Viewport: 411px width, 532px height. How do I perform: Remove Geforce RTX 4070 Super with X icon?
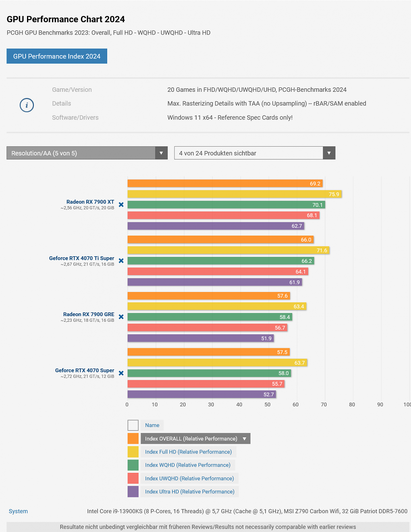[121, 373]
